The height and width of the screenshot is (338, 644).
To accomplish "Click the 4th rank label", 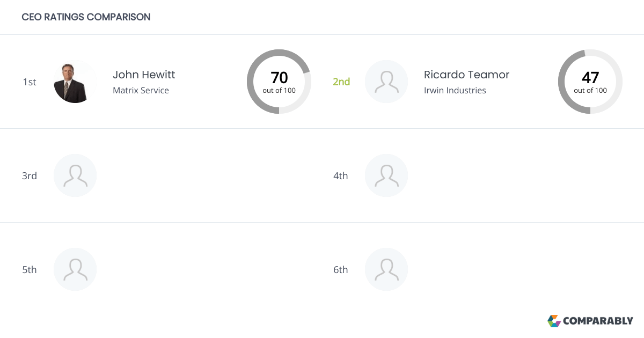I will point(341,176).
